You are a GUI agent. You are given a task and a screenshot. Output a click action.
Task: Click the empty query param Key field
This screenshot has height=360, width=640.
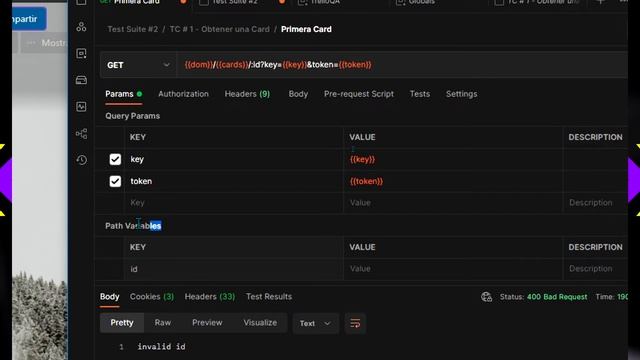pos(233,202)
